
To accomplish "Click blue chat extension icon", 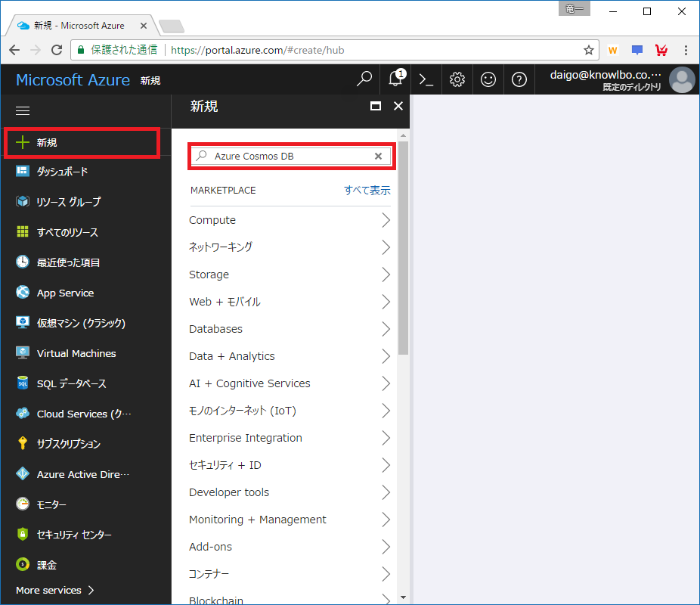I will click(637, 50).
